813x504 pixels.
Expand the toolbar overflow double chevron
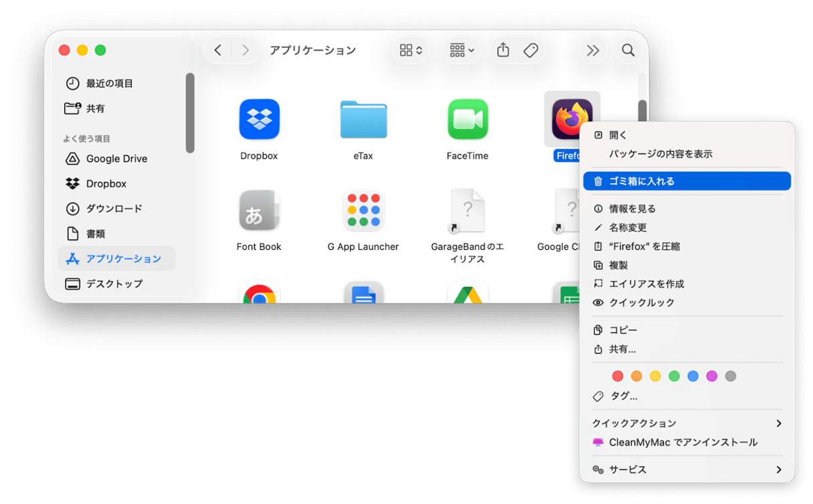(x=592, y=50)
